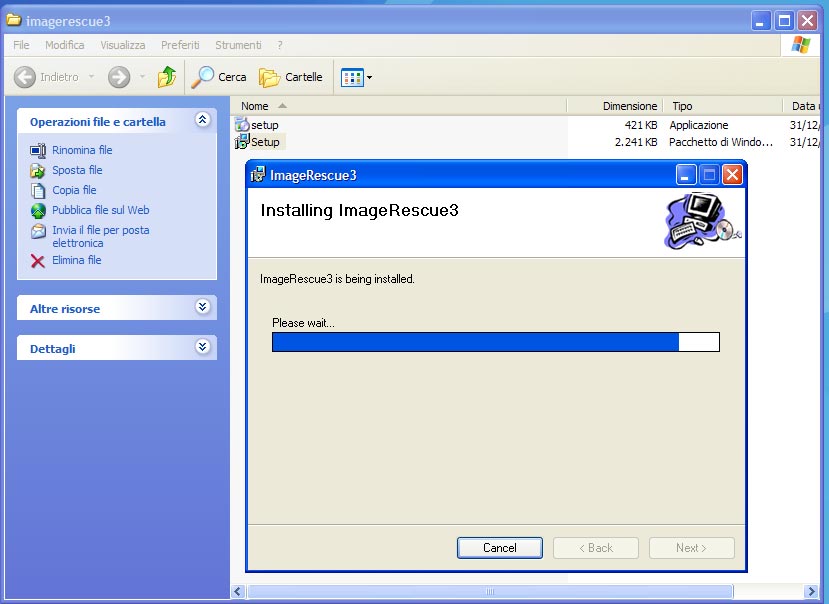Image resolution: width=829 pixels, height=604 pixels.
Task: Click the horizontal scrollbar right arrow
Action: tap(811, 591)
